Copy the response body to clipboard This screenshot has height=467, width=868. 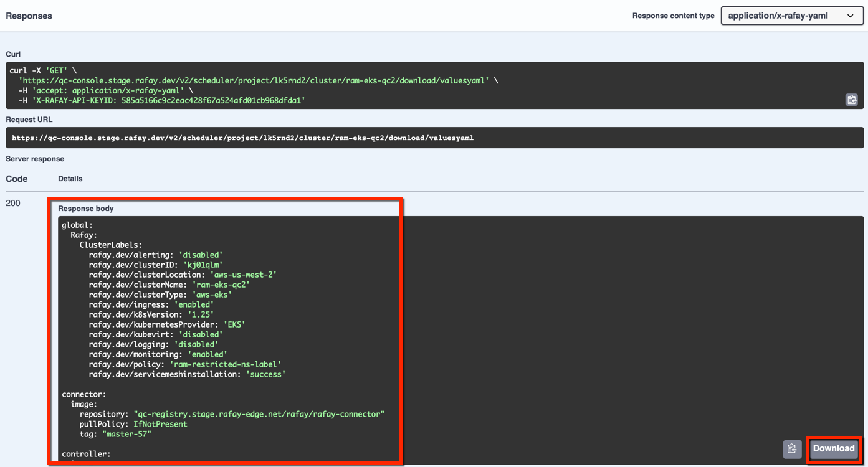pos(792,448)
